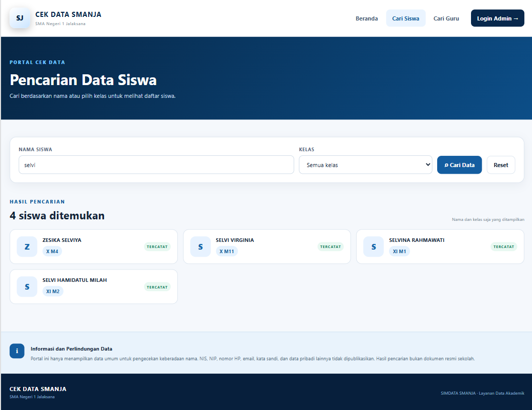Select the SELVI HAMIDATUL MILAH name

pyautogui.click(x=75, y=280)
